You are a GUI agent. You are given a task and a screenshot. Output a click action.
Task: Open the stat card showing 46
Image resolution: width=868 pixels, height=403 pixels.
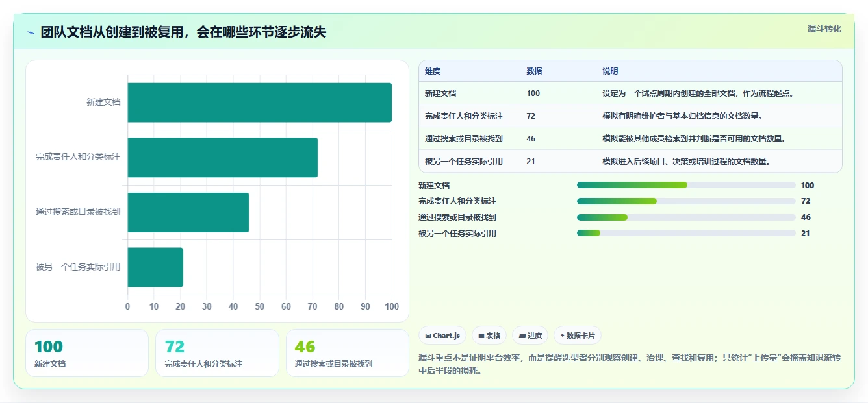pyautogui.click(x=348, y=353)
